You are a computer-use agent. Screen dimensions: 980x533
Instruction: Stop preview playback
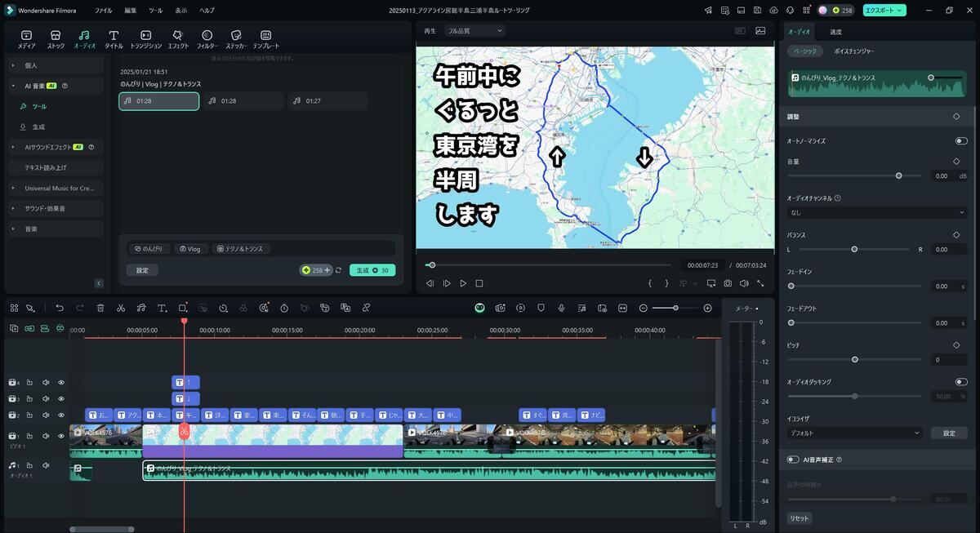(x=479, y=283)
